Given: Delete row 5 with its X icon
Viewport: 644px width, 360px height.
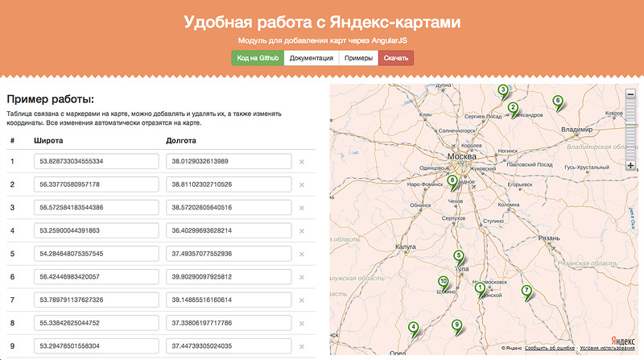Looking at the screenshot, I should (x=301, y=254).
